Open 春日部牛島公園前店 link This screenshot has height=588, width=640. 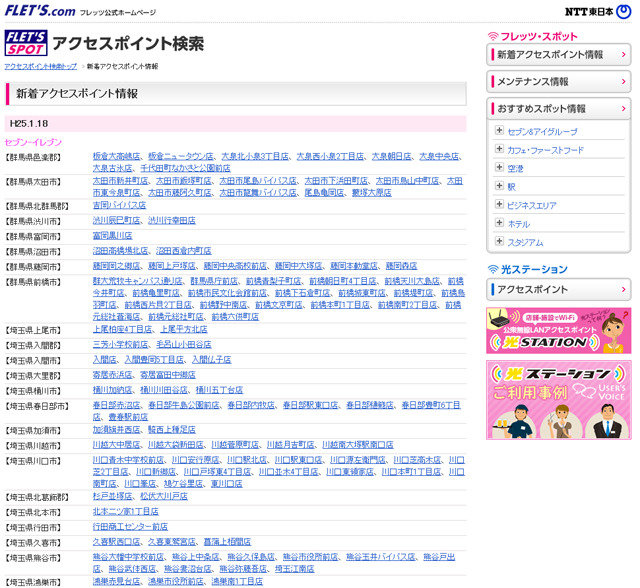[184, 405]
